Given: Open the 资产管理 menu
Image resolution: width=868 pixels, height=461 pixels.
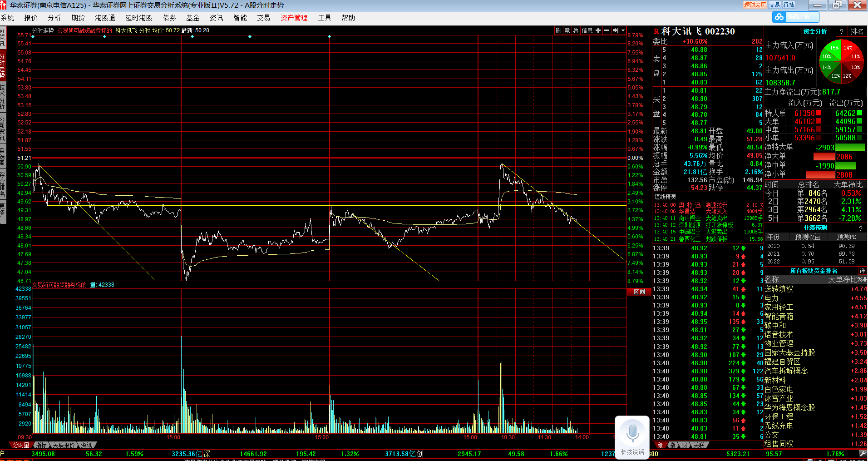Looking at the screenshot, I should tap(294, 18).
